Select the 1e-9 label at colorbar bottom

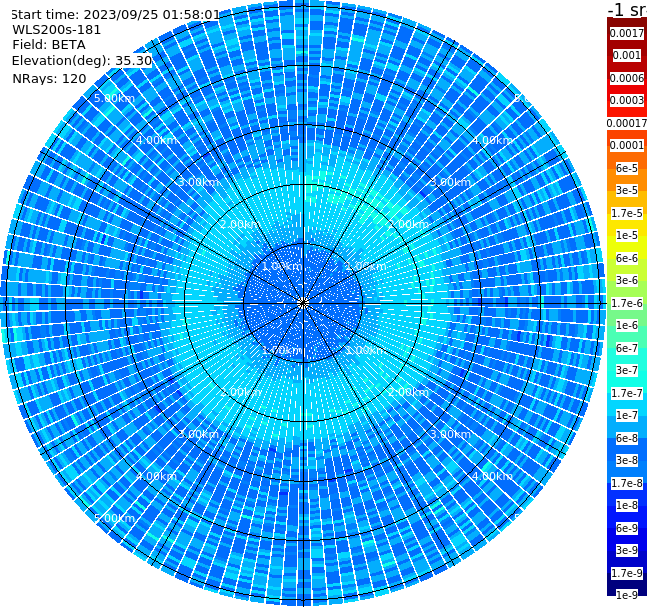[x=627, y=595]
